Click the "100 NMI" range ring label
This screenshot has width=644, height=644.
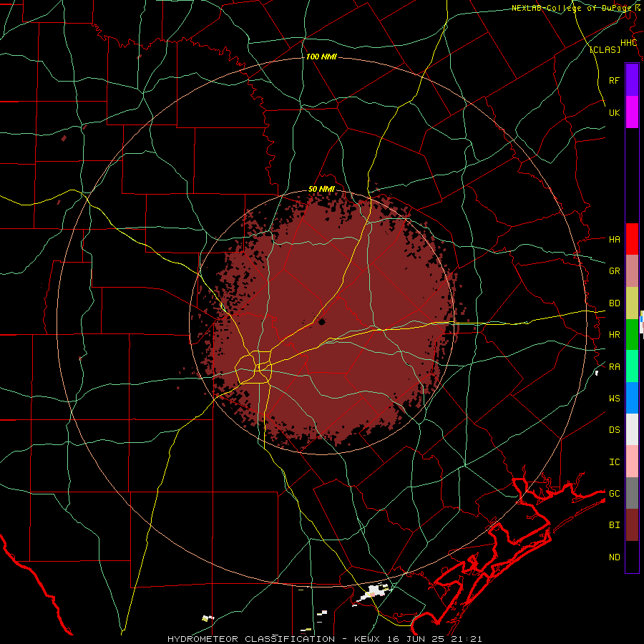pyautogui.click(x=321, y=57)
